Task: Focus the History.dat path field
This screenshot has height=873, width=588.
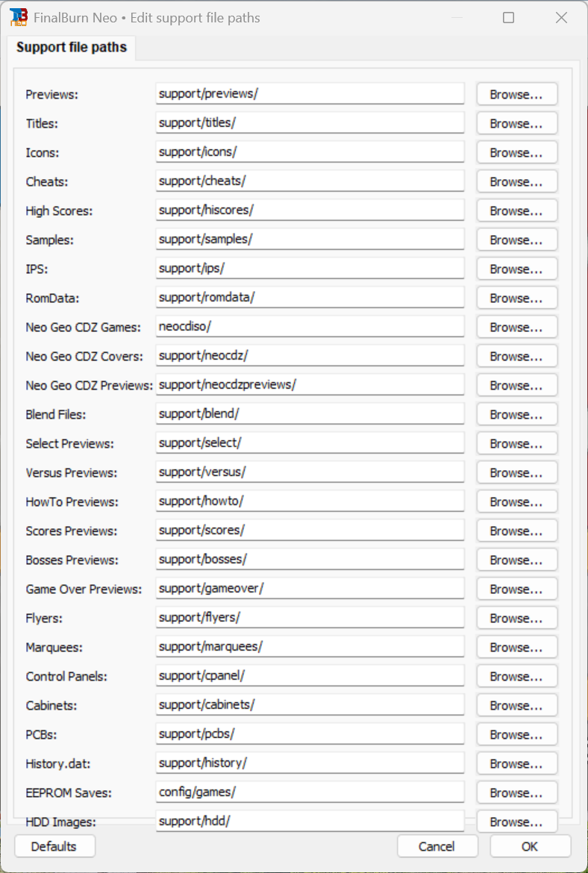Action: 310,763
